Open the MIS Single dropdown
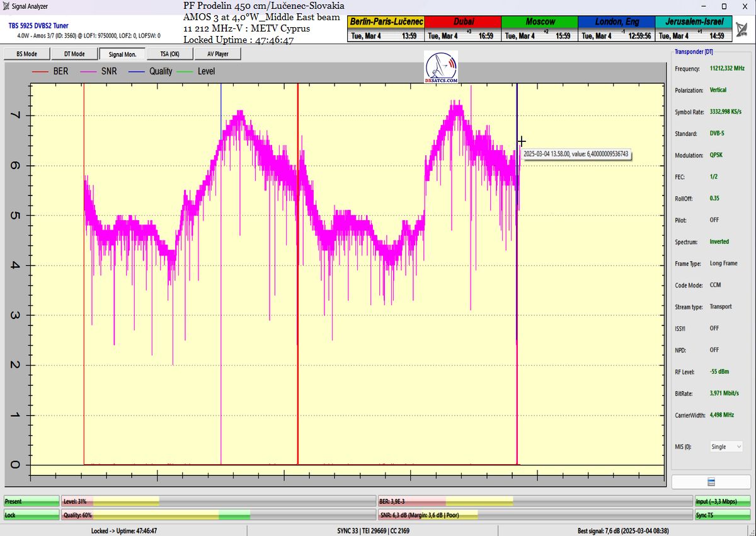This screenshot has width=756, height=536. pos(726,446)
